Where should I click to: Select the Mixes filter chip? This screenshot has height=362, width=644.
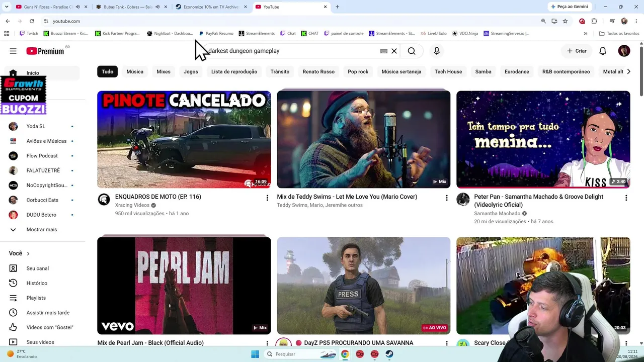point(164,71)
